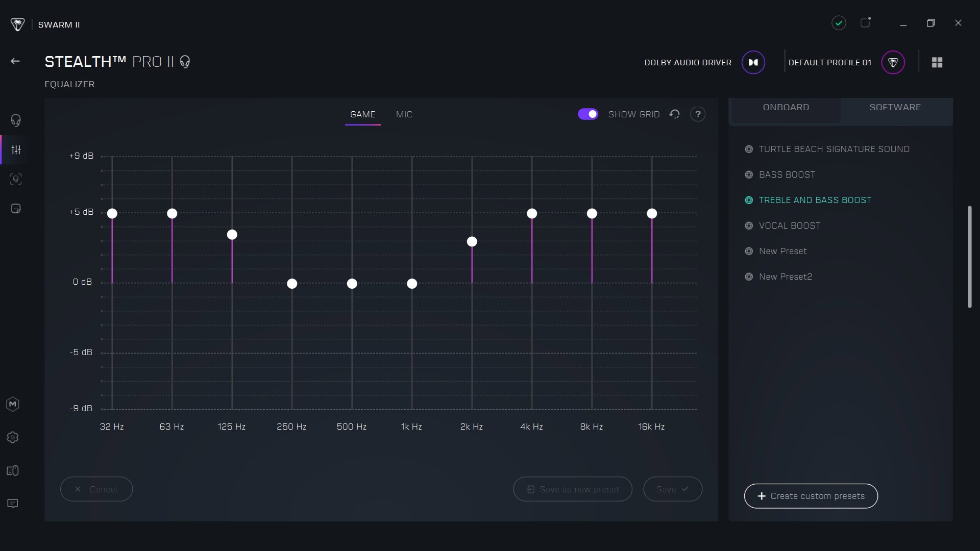Open the sidebar icon below the equalizer
980x551 pixels.
pyautogui.click(x=16, y=179)
